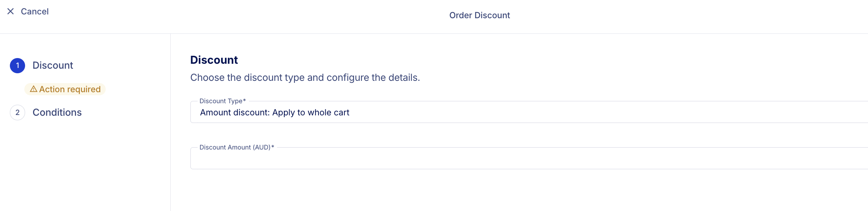Focus the Discount Amount (AUD) field
868x211 pixels.
(529, 158)
